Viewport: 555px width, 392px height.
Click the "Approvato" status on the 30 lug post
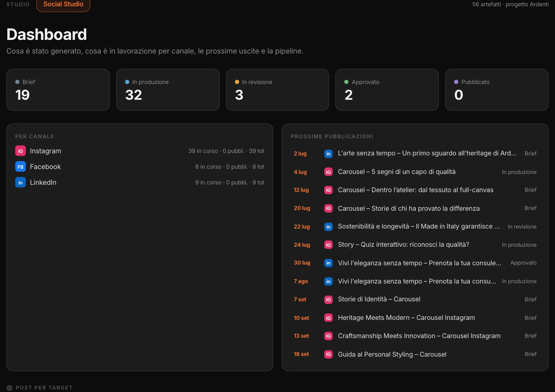(523, 263)
